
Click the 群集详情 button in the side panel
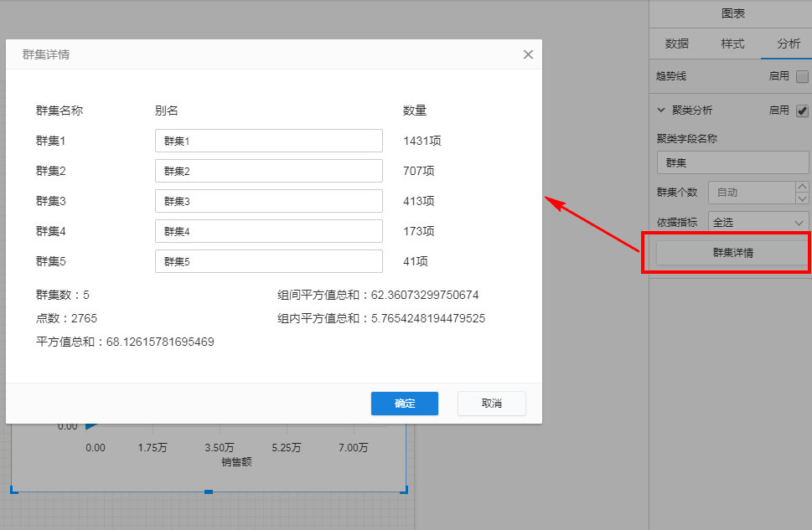point(732,252)
